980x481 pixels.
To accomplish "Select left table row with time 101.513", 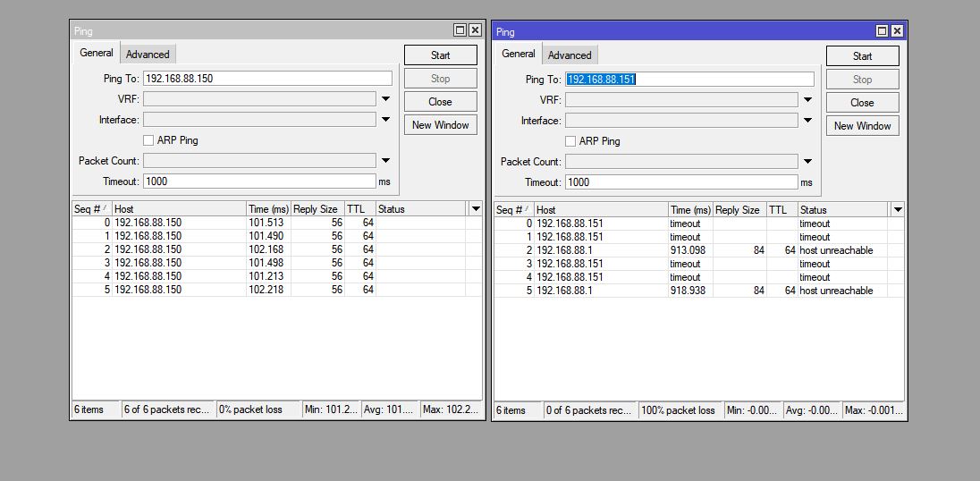I will pyautogui.click(x=277, y=223).
